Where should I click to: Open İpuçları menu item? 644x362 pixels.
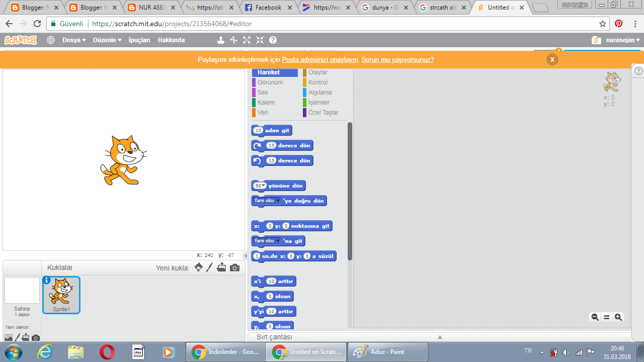click(x=139, y=40)
